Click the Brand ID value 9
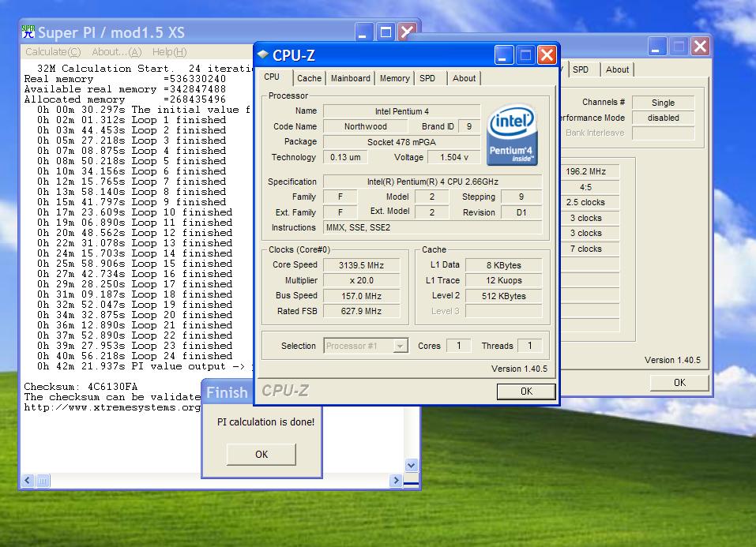 (469, 126)
